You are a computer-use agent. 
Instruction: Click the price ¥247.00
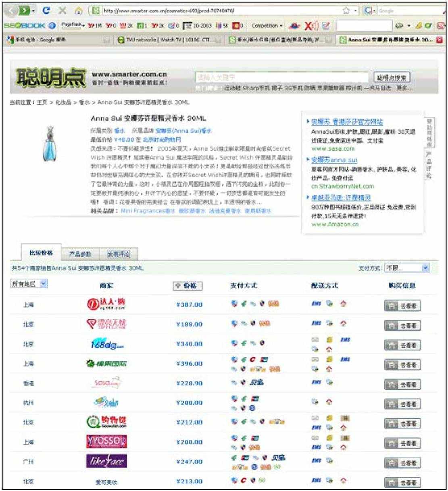click(x=189, y=462)
